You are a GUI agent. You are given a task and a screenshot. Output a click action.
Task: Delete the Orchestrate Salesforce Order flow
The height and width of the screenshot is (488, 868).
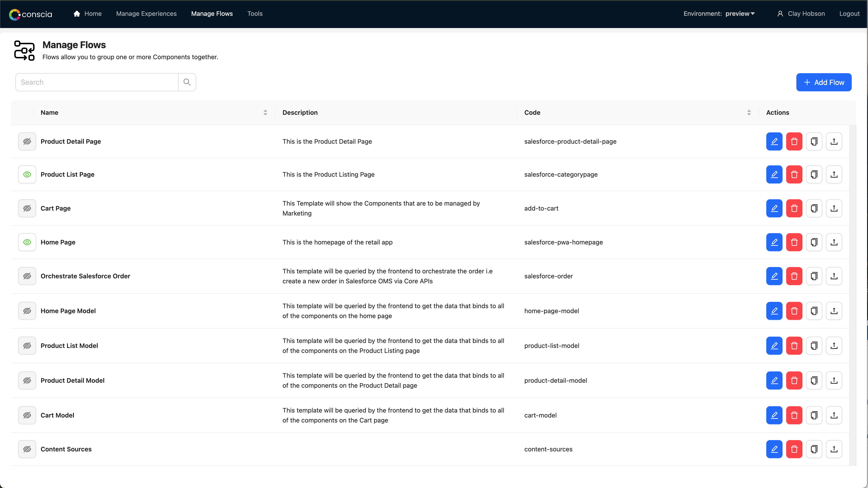coord(794,276)
